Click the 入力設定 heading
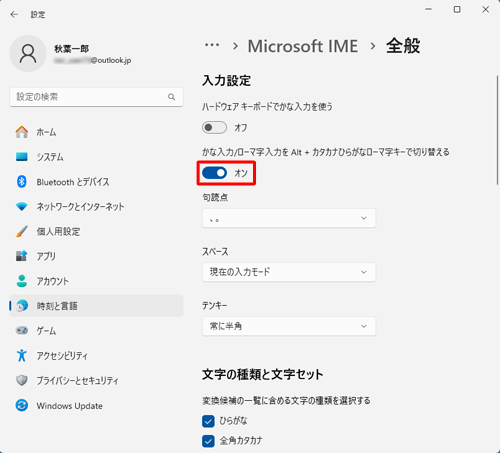 pyautogui.click(x=227, y=81)
